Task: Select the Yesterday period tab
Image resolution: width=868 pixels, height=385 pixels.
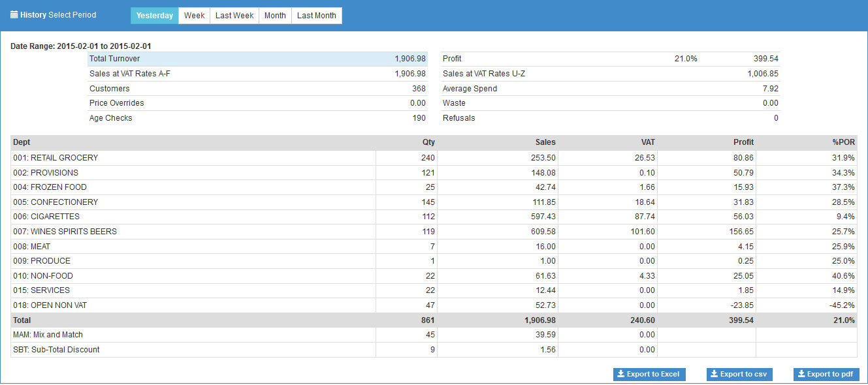Action: coord(155,16)
